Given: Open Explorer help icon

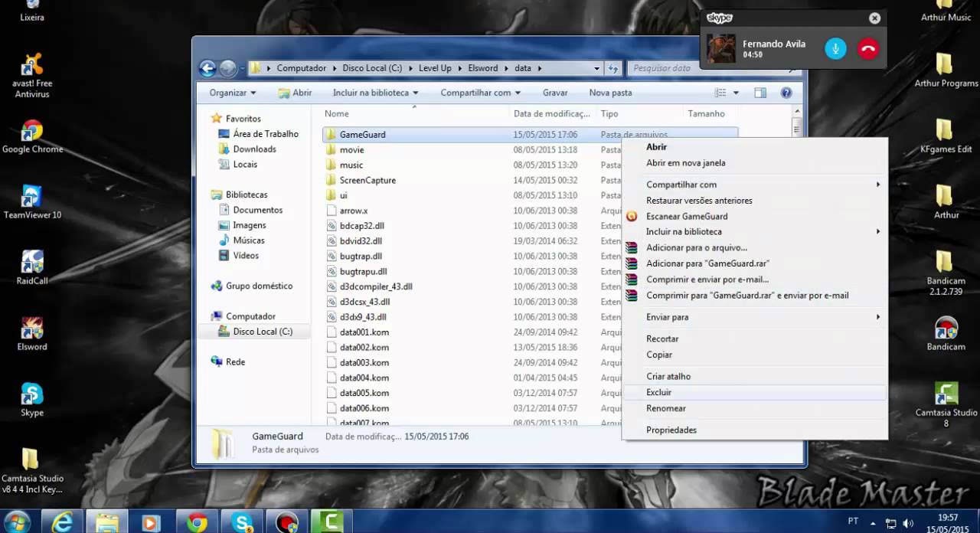Looking at the screenshot, I should coord(786,93).
